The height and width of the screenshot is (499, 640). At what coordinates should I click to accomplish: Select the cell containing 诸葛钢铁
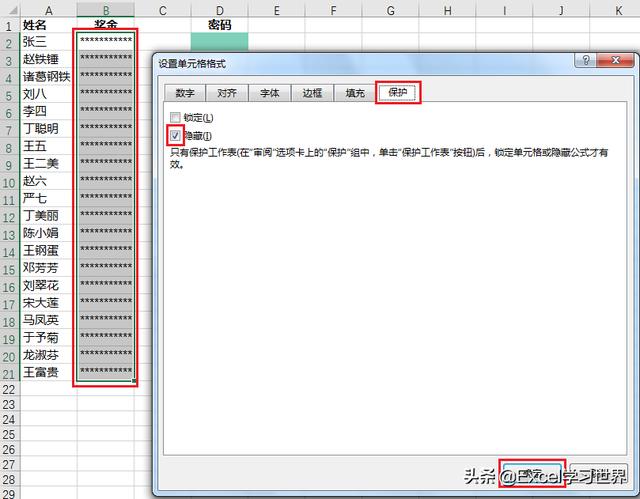point(49,77)
